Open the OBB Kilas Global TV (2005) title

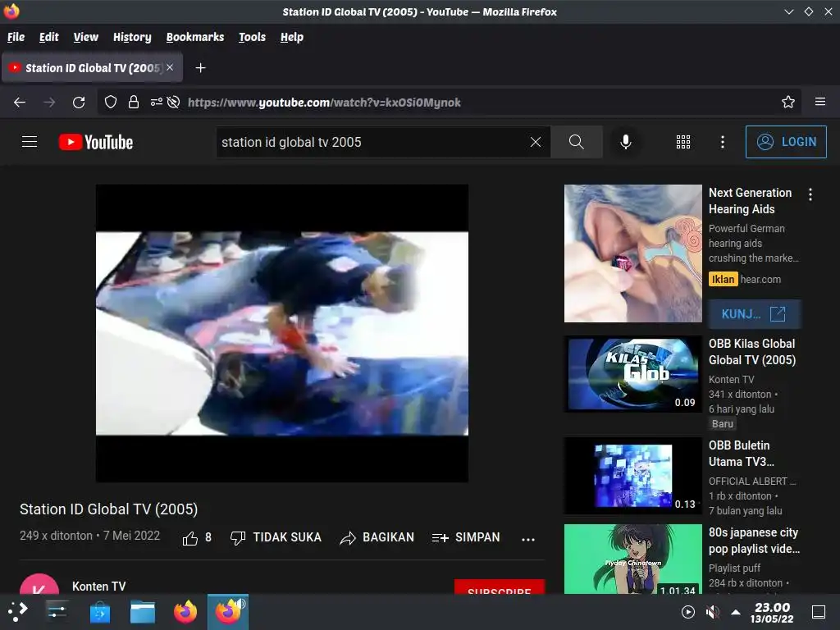pos(751,352)
